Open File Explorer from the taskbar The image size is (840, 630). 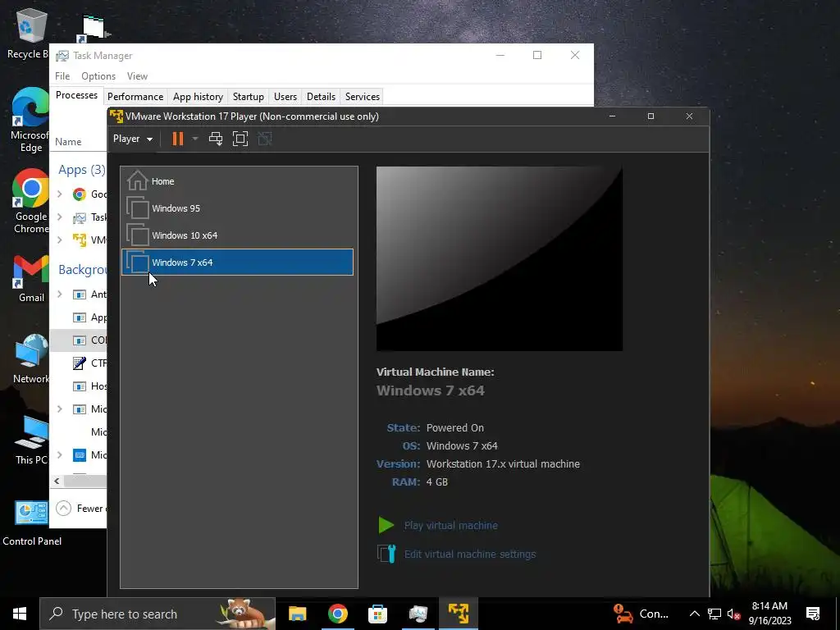[297, 614]
